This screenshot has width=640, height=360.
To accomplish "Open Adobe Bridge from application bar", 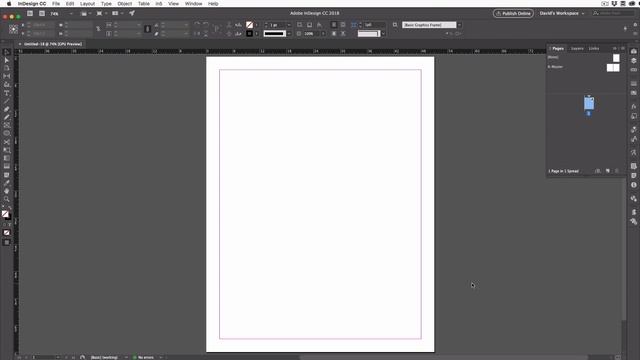I will point(30,13).
